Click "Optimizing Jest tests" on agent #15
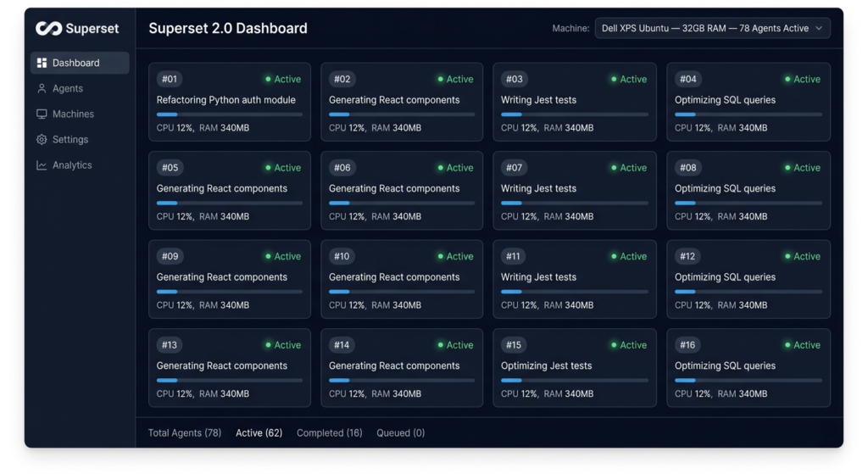Screen dimensions: 868x474 (547, 366)
